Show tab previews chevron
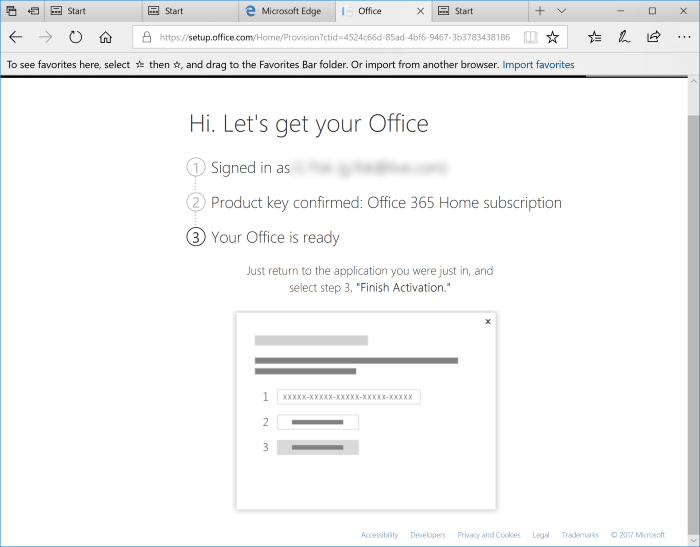 (x=562, y=11)
